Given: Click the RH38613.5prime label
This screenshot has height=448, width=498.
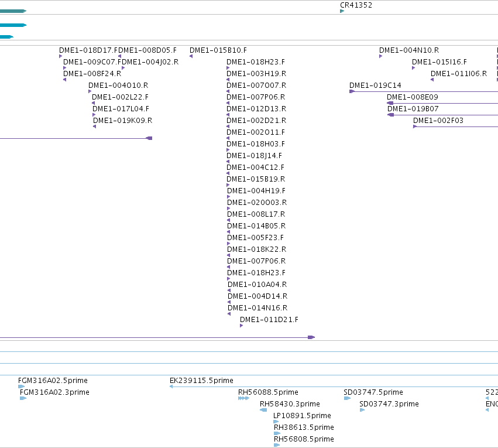Looking at the screenshot, I should [x=304, y=428].
